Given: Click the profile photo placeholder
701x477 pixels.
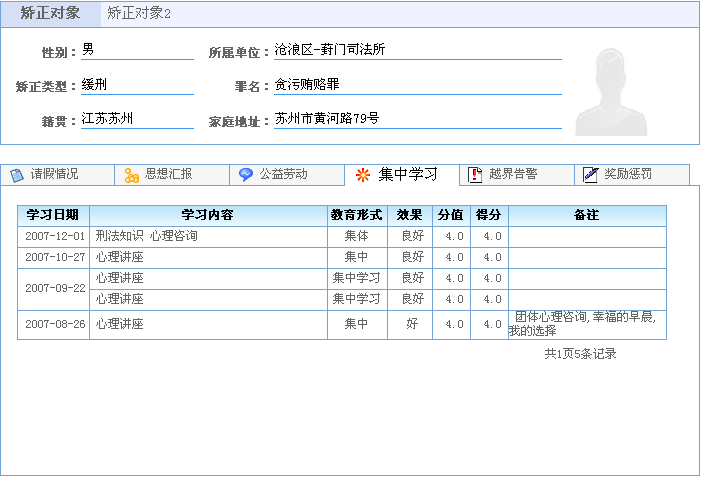Looking at the screenshot, I should pyautogui.click(x=619, y=91).
